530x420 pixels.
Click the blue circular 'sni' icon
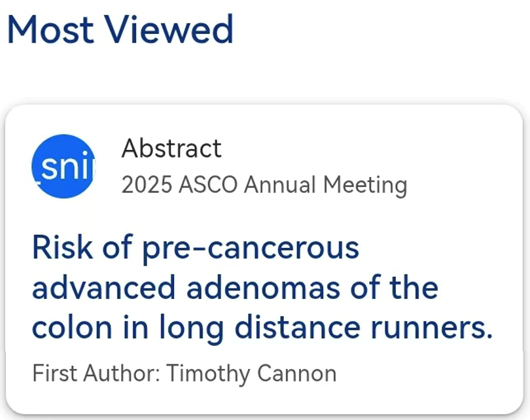[63, 166]
